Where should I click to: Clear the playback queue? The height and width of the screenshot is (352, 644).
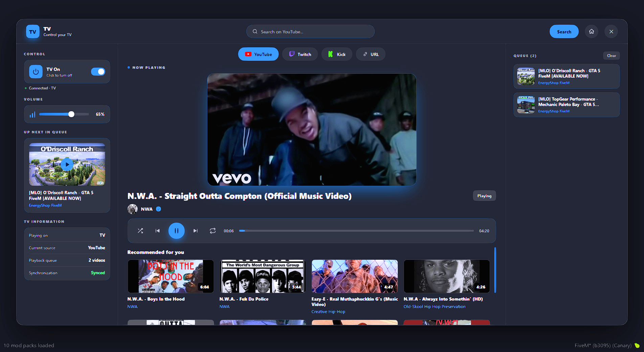point(612,56)
